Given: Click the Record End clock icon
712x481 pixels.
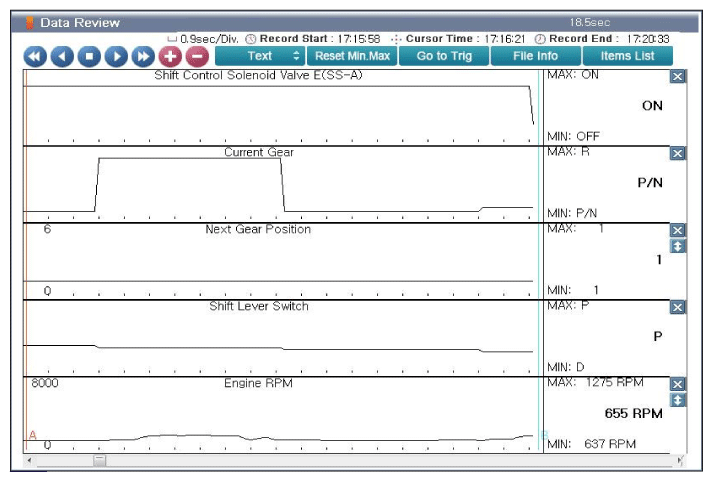Looking at the screenshot, I should coord(540,39).
